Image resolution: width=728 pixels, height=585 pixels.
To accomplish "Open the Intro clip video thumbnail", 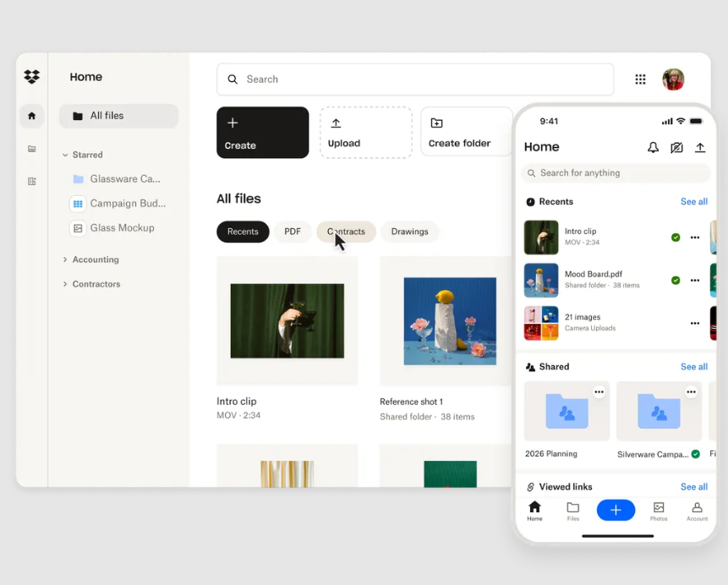I will 287,321.
